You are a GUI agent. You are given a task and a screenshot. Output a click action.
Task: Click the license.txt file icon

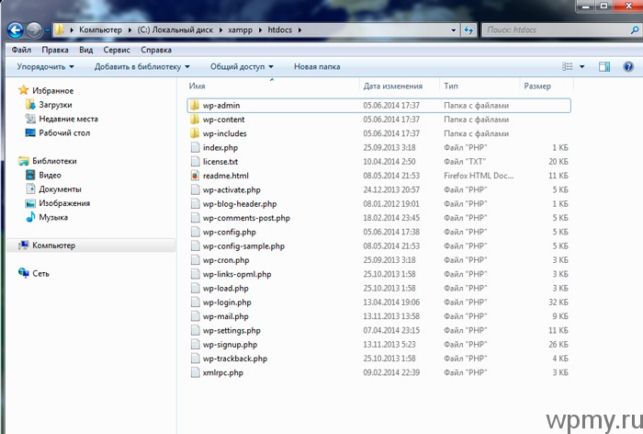tap(195, 161)
